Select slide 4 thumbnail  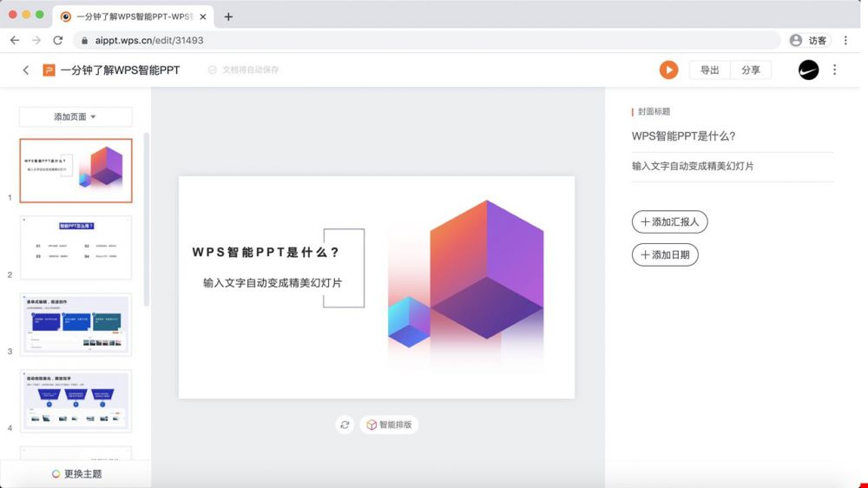tap(76, 401)
